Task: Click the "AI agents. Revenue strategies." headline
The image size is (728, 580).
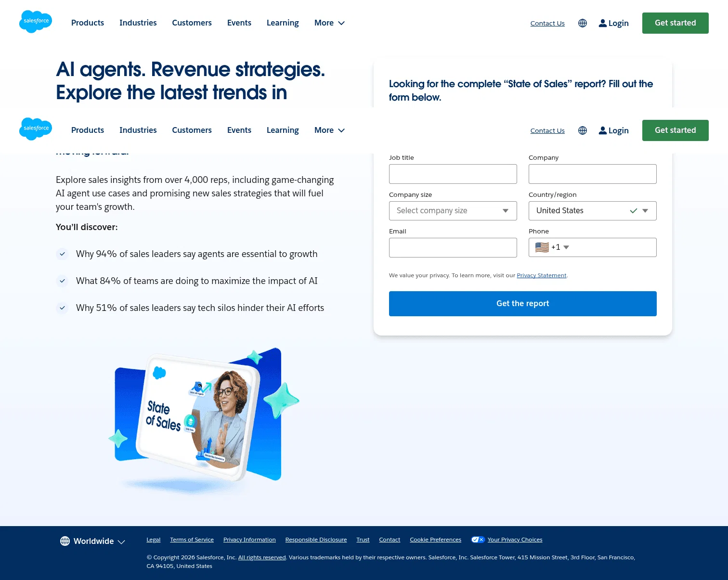Action: tap(191, 69)
